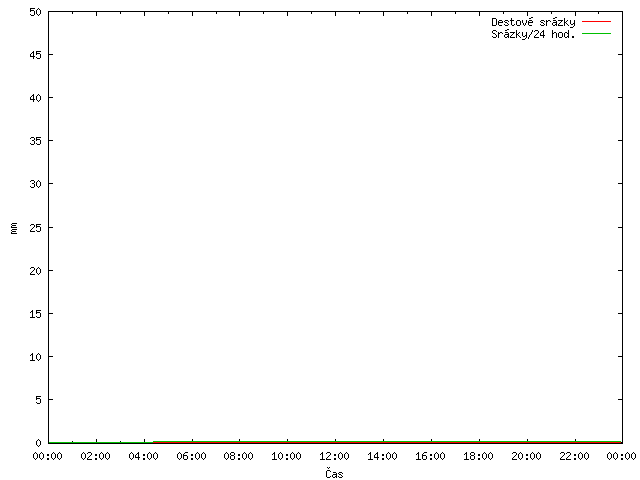Screen dimensions: 640x480
Task: Click the red legend line sample
Action: [x=596, y=22]
